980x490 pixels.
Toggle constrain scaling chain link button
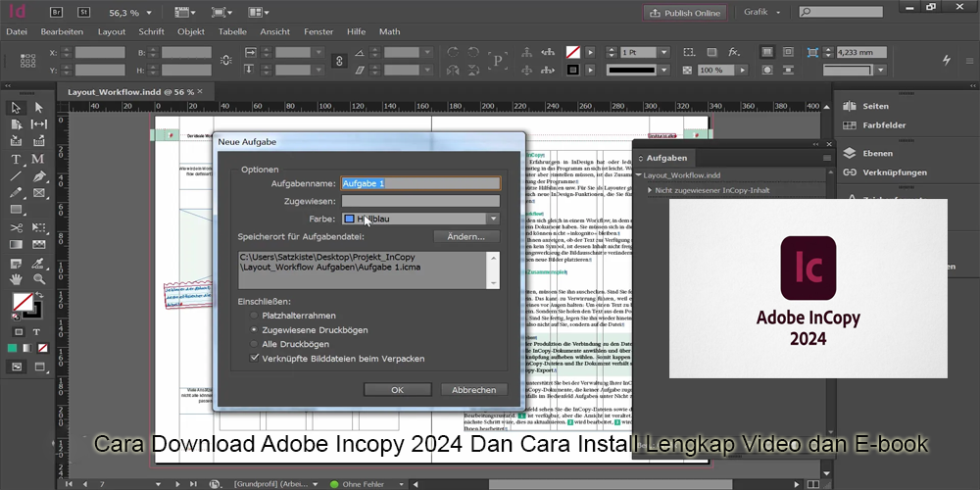(x=339, y=61)
